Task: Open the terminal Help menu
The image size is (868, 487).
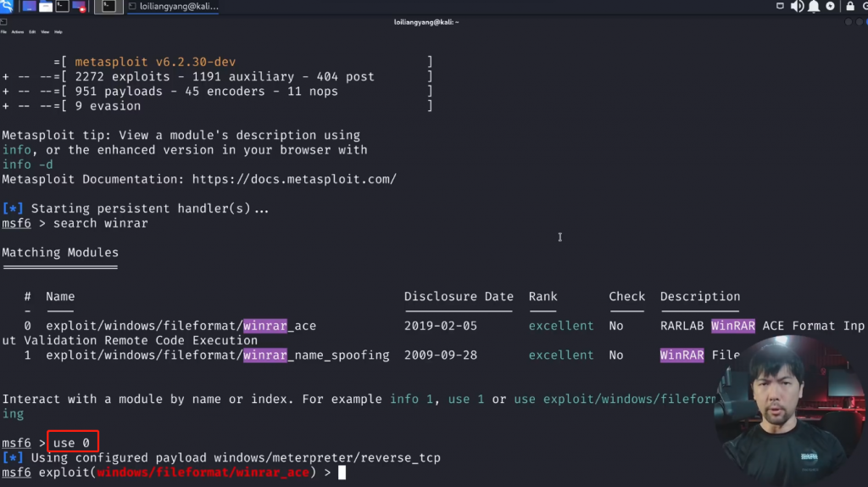Action: click(58, 31)
